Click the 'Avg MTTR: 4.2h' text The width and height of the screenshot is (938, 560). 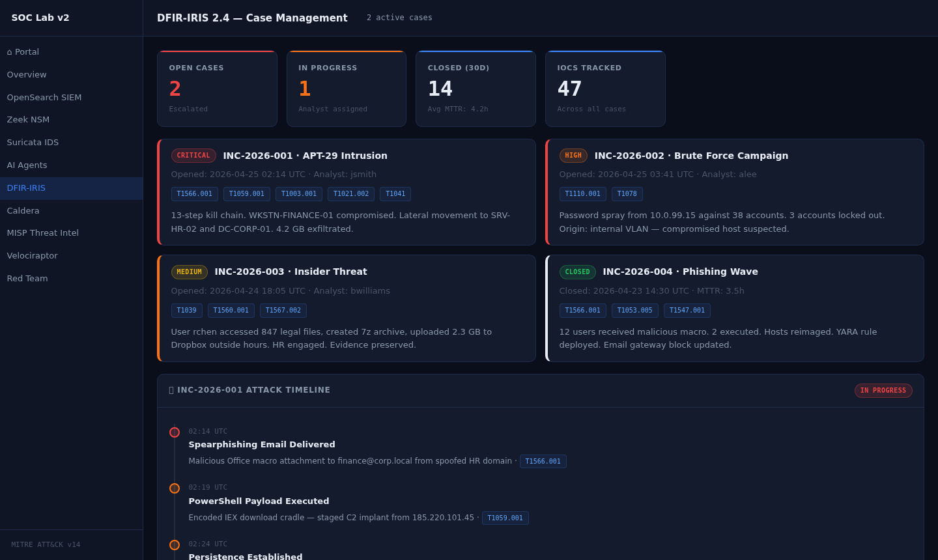click(458, 109)
